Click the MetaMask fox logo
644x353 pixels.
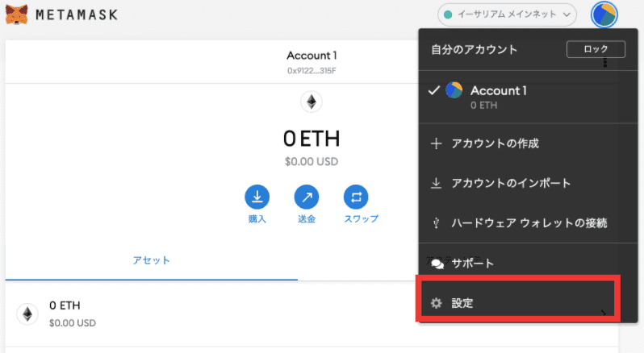pos(17,15)
